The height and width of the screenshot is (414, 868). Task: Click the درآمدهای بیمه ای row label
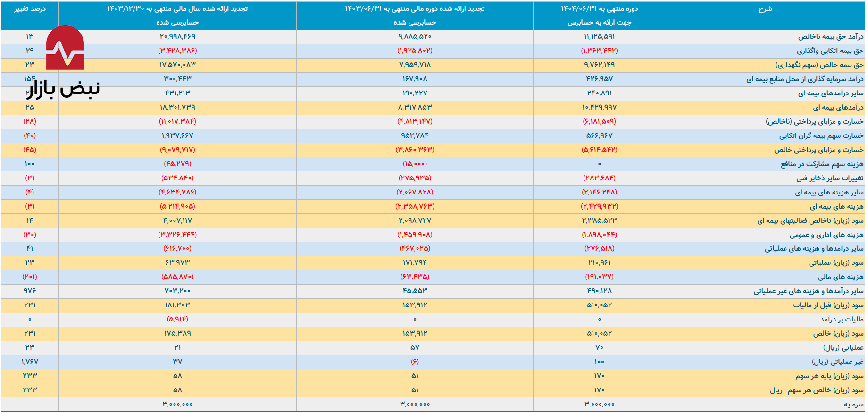[838, 108]
